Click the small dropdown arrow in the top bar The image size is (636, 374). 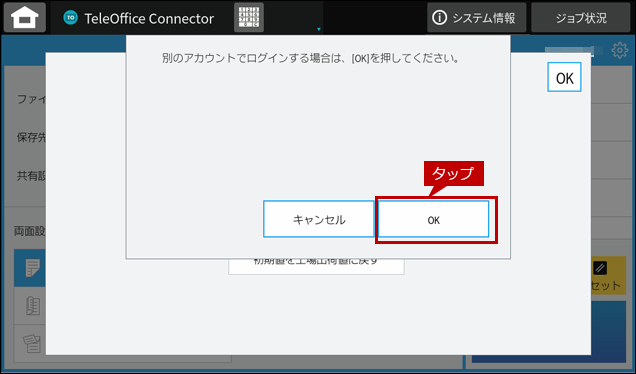pyautogui.click(x=319, y=29)
